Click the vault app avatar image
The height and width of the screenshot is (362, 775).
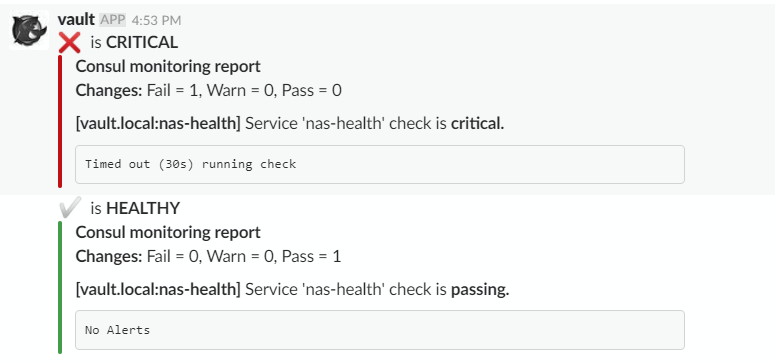pos(29,30)
